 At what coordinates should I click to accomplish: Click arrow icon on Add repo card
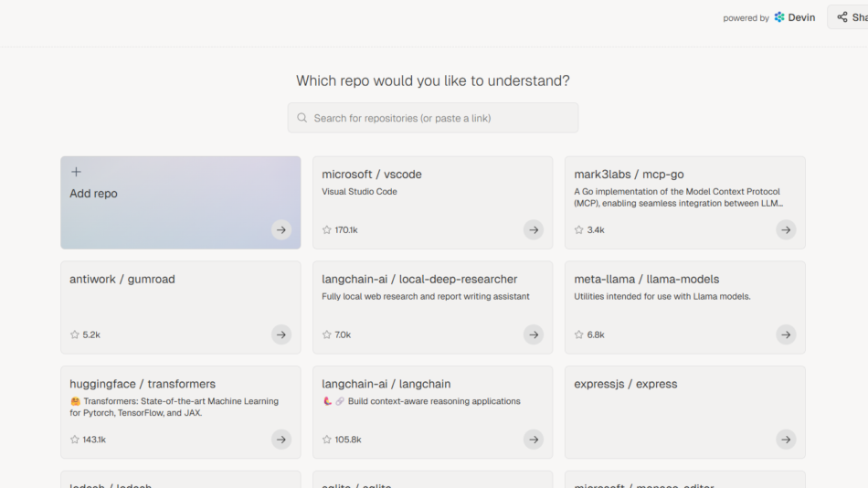pyautogui.click(x=281, y=230)
